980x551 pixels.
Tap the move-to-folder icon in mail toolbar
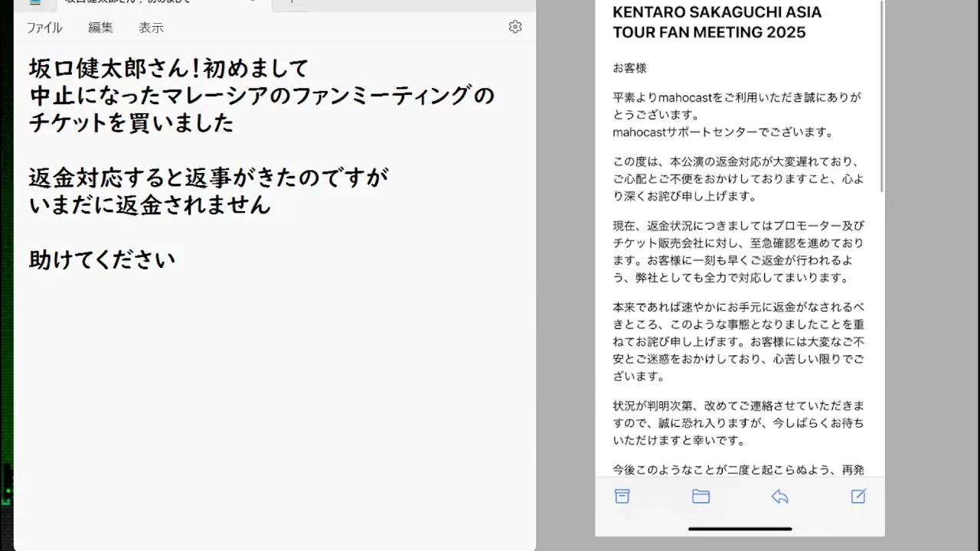(701, 496)
